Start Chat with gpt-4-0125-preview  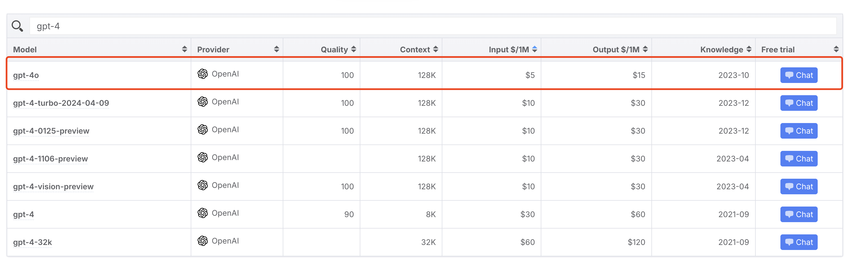click(798, 131)
